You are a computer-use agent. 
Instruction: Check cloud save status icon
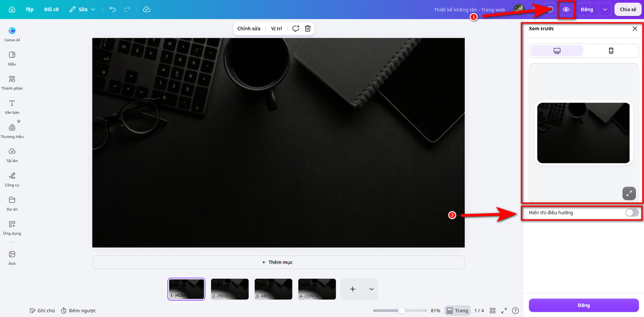coord(147,10)
